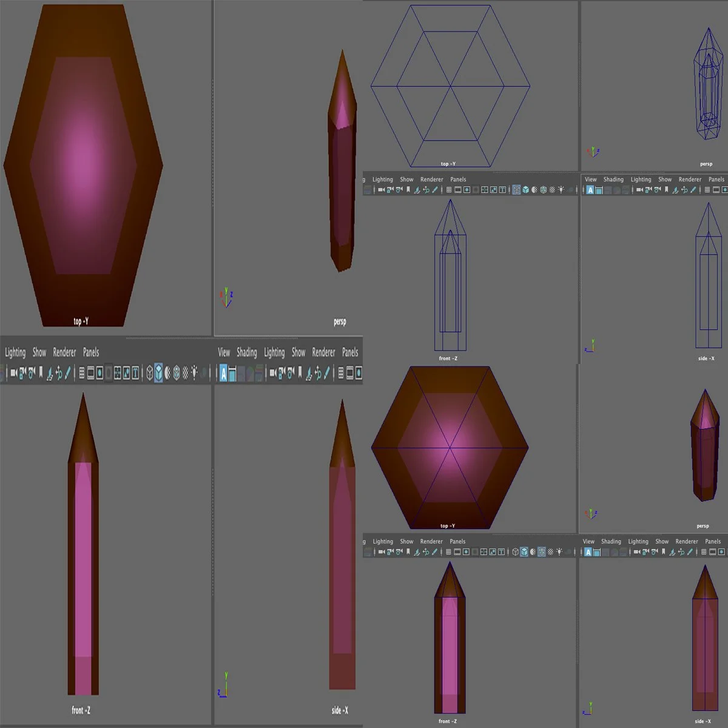Viewport: 728px width, 728px height.
Task: Open Lighting menu of the large side -X panel
Action: coord(274,352)
